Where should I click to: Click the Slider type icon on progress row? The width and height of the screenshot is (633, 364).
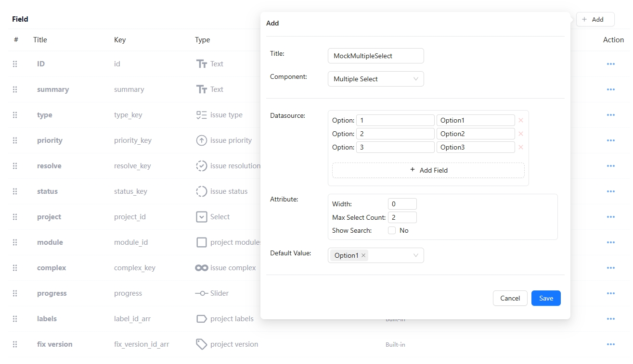[x=201, y=293]
